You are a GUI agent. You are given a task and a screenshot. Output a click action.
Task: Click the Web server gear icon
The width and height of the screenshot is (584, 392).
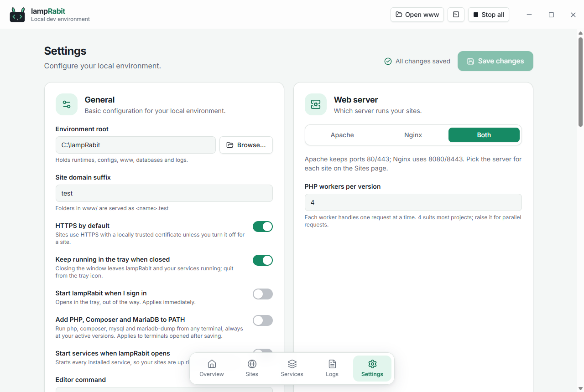(x=316, y=104)
